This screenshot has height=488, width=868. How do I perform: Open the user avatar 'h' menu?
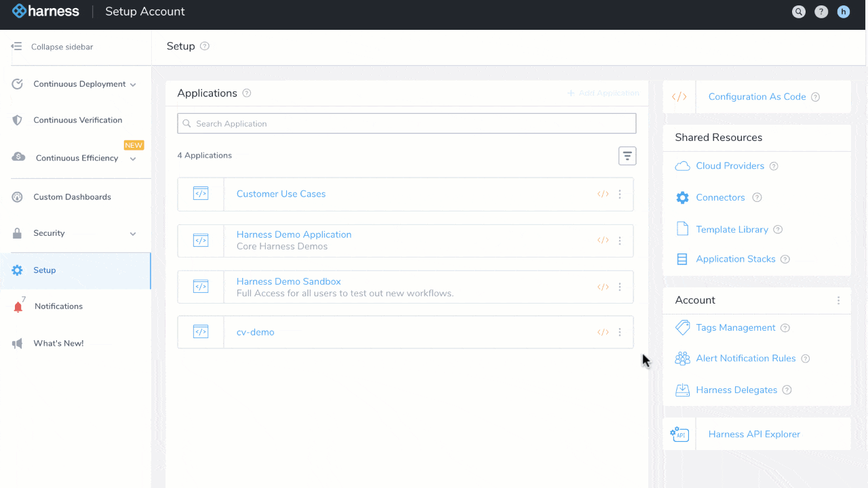coord(844,12)
